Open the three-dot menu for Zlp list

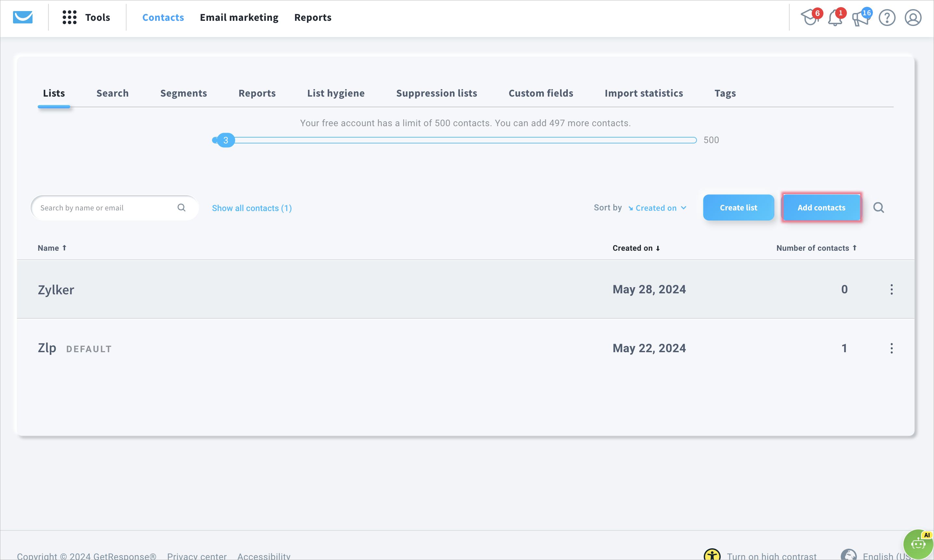coord(891,348)
